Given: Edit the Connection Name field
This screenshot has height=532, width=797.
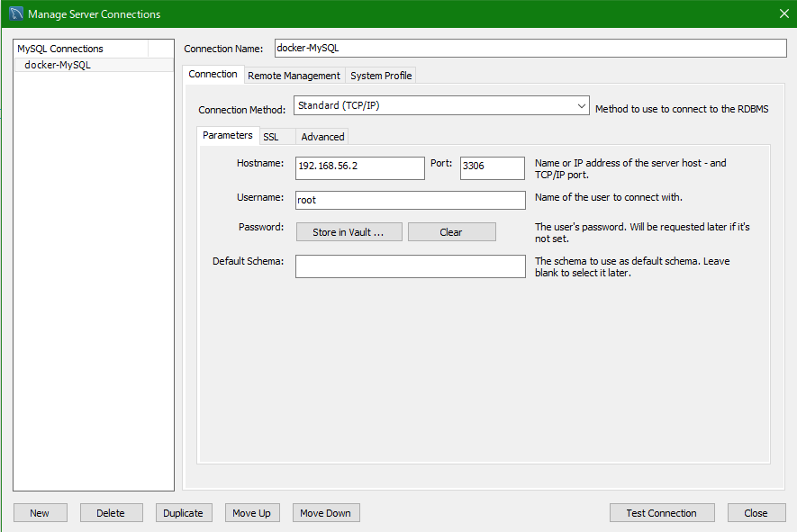Looking at the screenshot, I should (530, 49).
